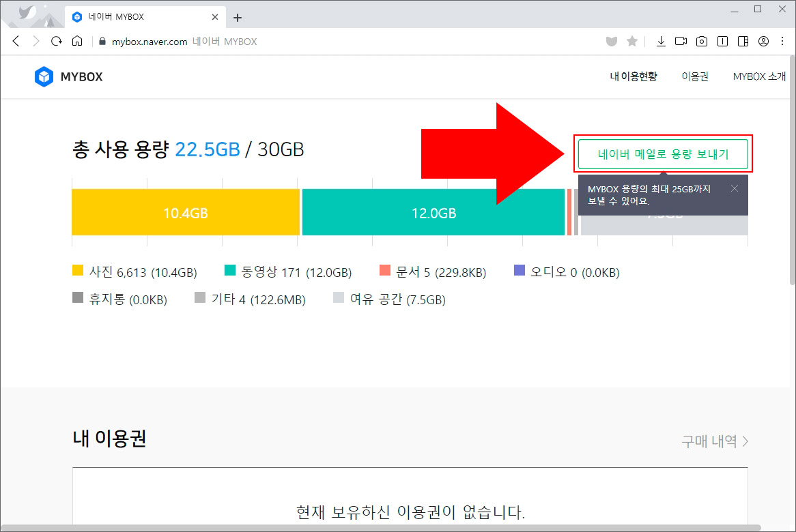Open the three-dot browser menu
This screenshot has height=532, width=796.
(782, 41)
